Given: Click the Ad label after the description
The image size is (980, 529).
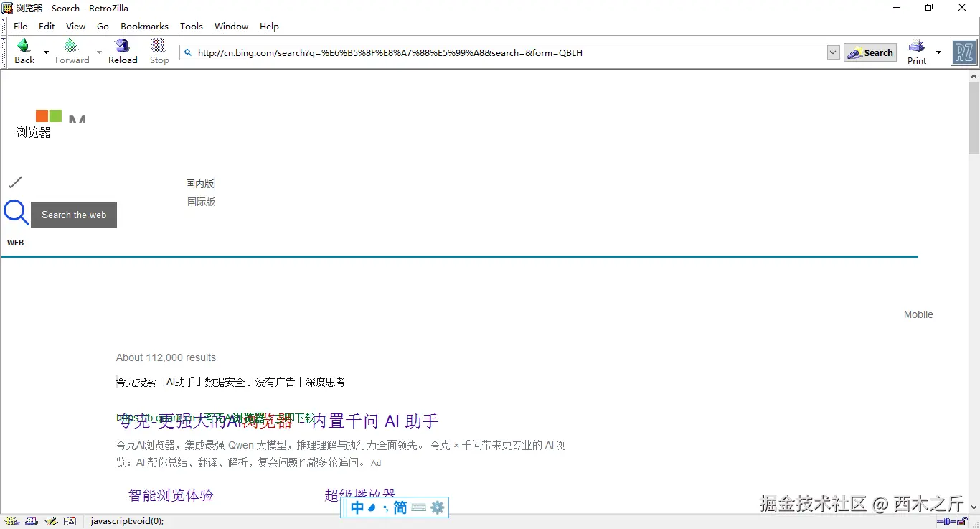Looking at the screenshot, I should tap(376, 463).
